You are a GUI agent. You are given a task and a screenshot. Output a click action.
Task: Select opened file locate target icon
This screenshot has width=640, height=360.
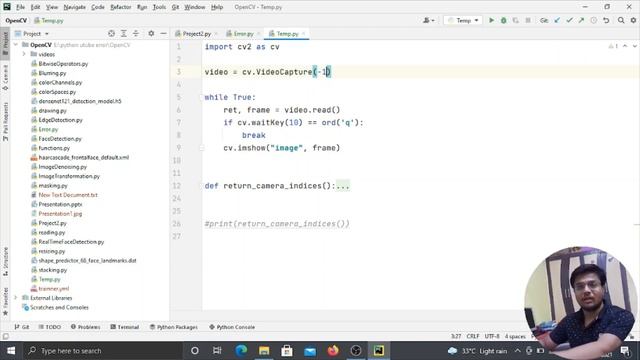(x=111, y=33)
